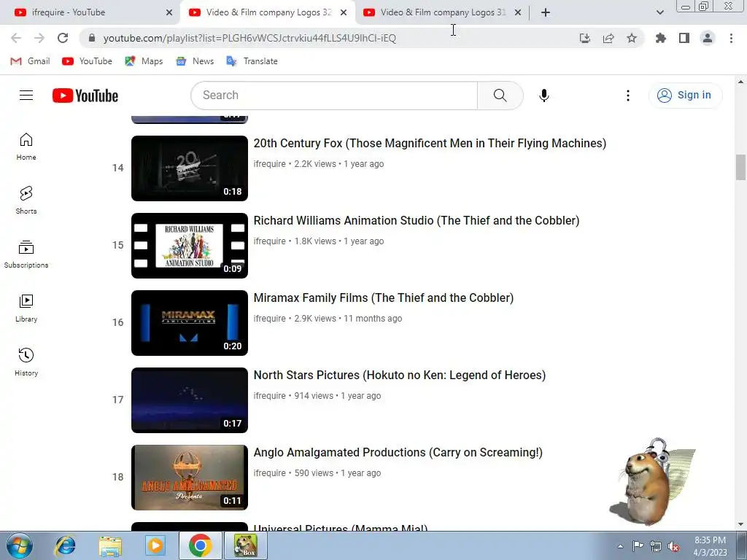Reload the current page
The image size is (747, 560).
(63, 38)
